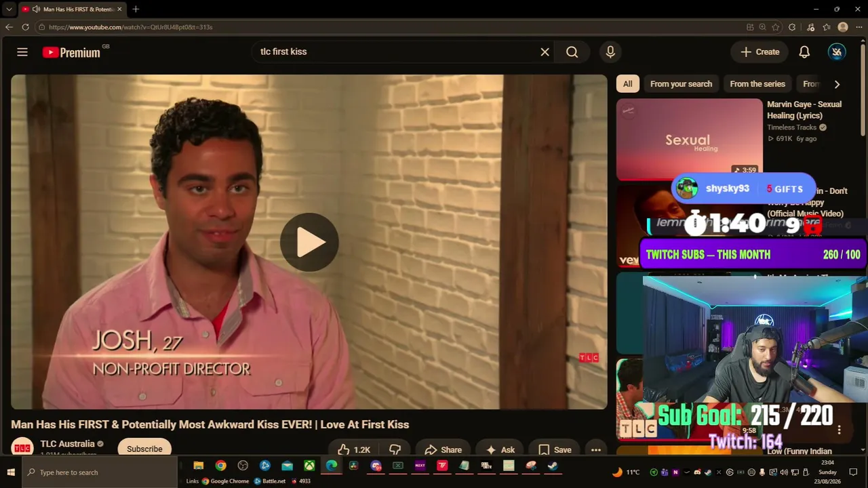The height and width of the screenshot is (488, 868).
Task: Select the 'From your search' chip
Action: (681, 84)
